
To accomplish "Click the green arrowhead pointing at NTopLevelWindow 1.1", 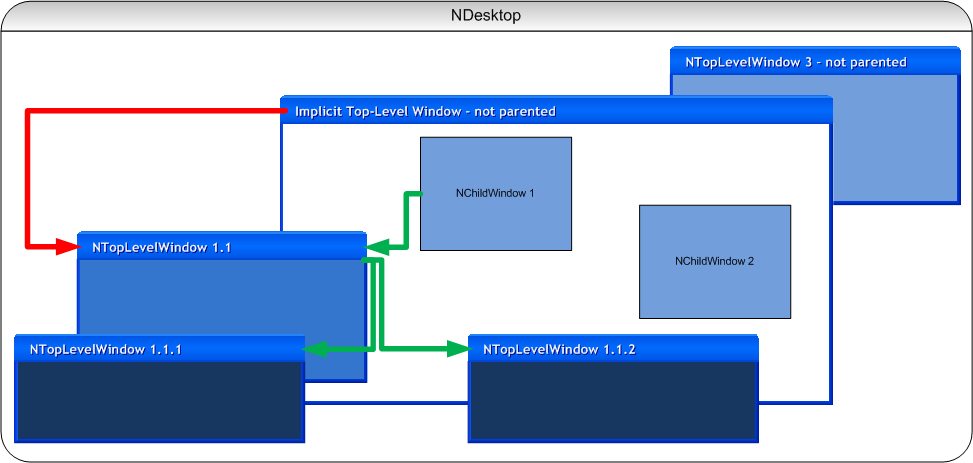I will click(x=378, y=246).
